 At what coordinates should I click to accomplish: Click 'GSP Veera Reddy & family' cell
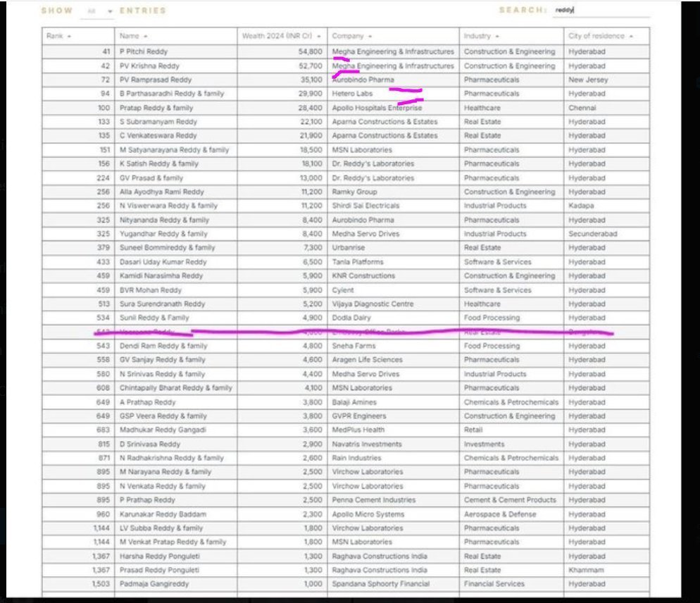(175, 416)
